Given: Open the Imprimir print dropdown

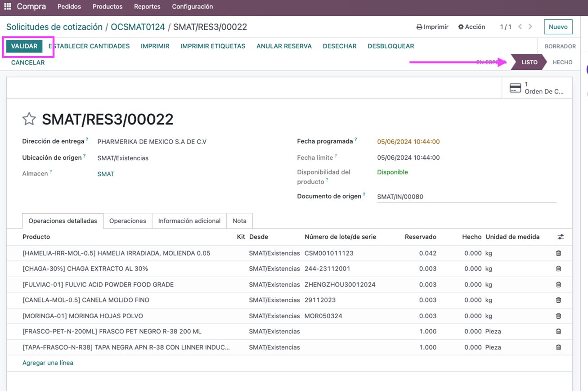Looking at the screenshot, I should [432, 27].
